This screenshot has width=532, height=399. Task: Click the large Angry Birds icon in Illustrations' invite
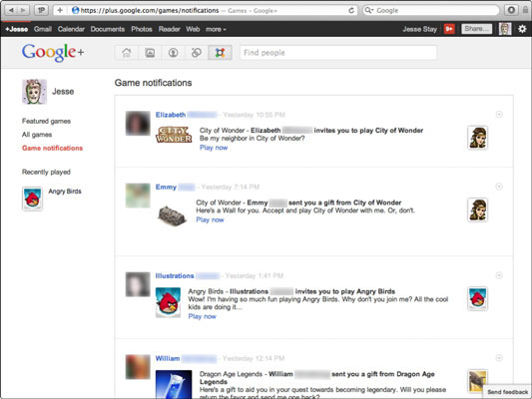pyautogui.click(x=168, y=302)
